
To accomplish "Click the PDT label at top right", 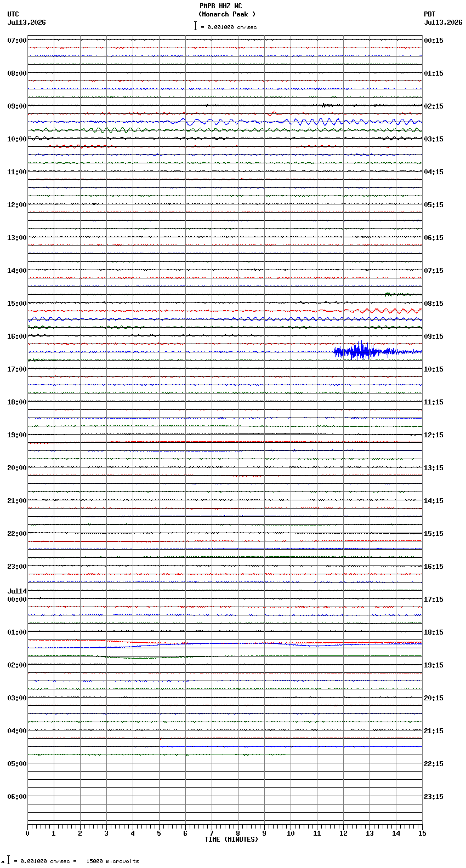I will click(x=429, y=14).
